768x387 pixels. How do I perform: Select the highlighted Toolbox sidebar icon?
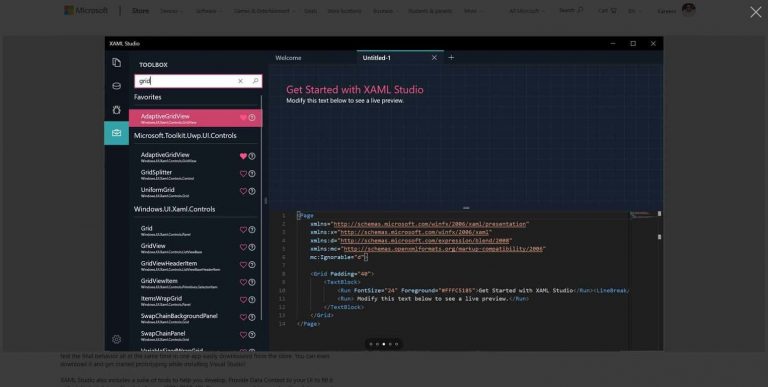(117, 133)
